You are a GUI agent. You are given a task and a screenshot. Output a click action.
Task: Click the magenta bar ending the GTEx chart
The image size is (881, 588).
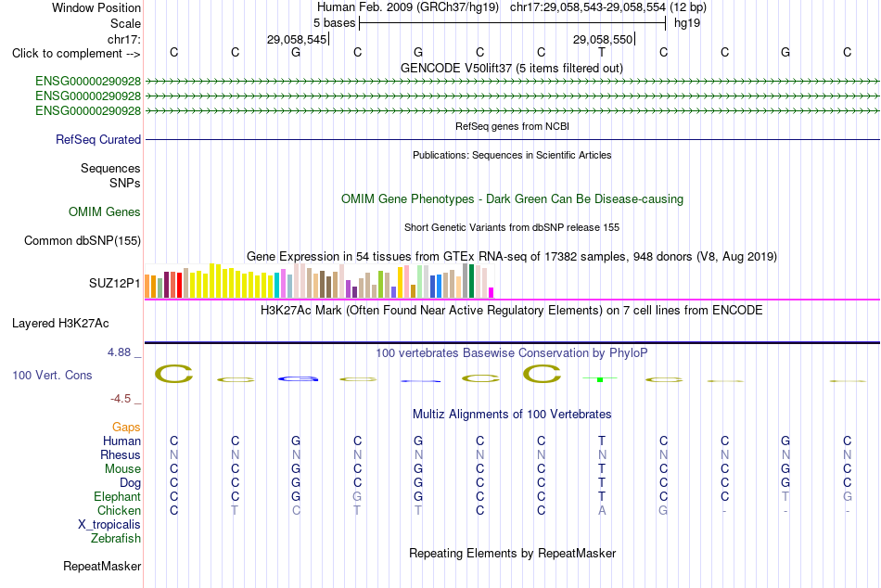[492, 292]
